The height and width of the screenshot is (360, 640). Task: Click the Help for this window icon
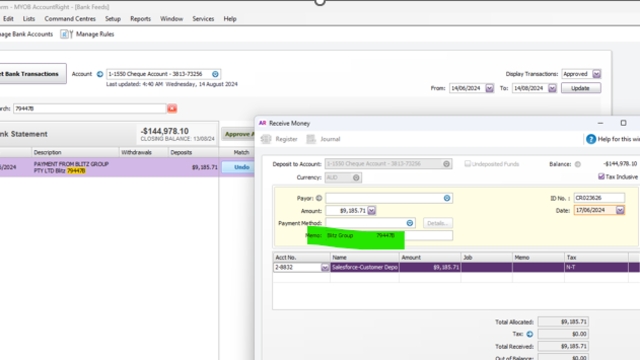(591, 139)
